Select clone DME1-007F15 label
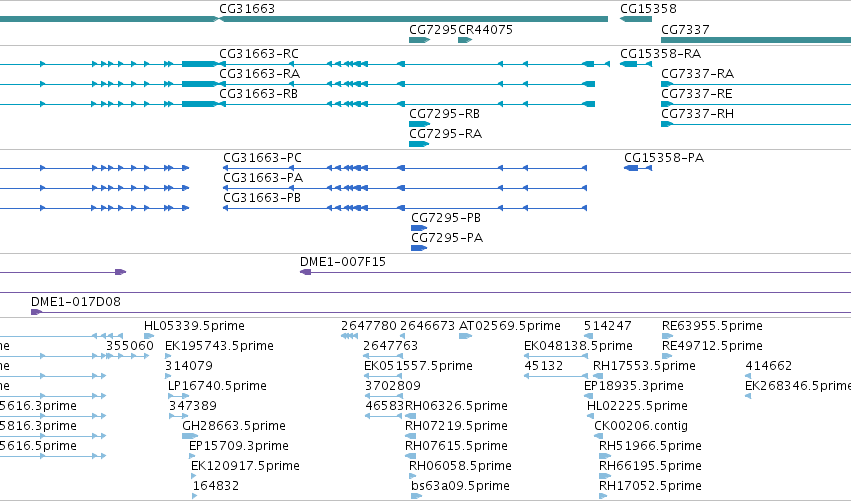 (343, 262)
